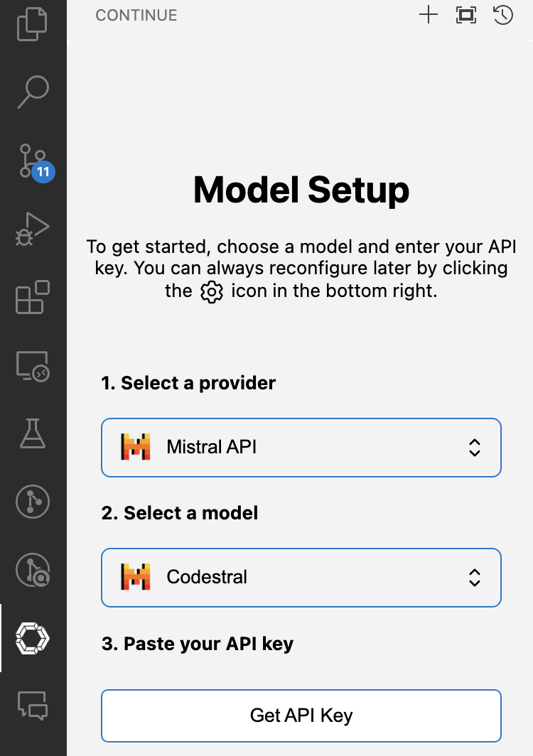
Task: Click the branch icon with magnifier
Action: (33, 570)
